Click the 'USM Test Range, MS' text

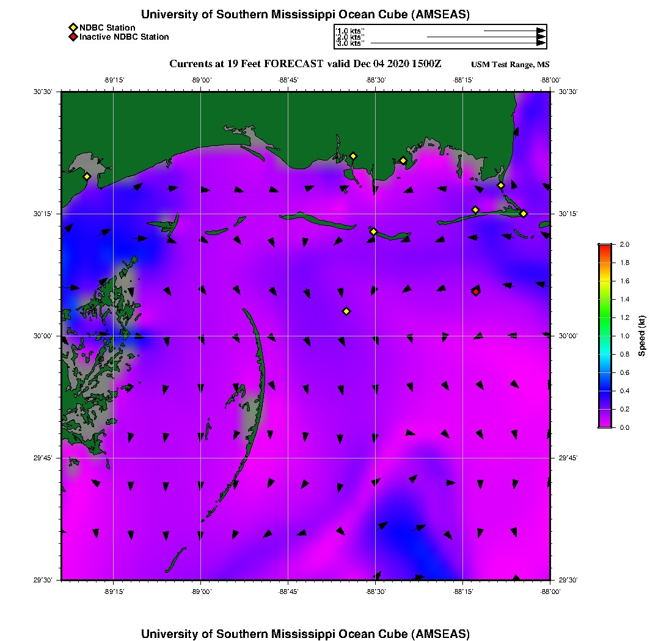(x=510, y=65)
